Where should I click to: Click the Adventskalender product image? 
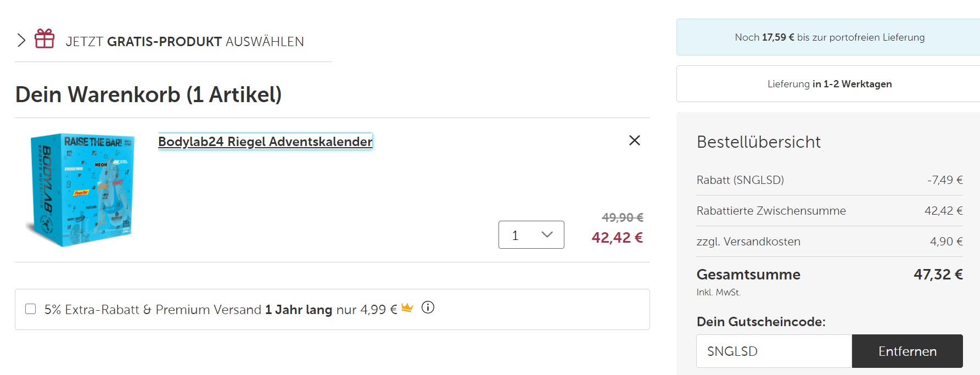[x=82, y=189]
